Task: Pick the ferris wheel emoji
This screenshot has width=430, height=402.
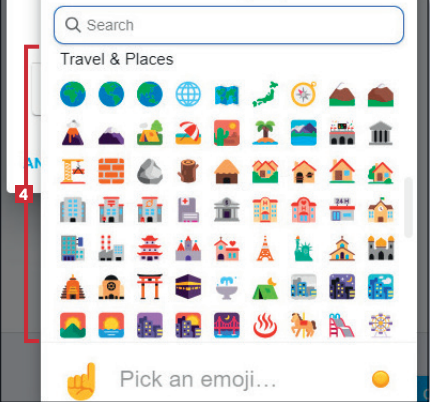Action: (x=380, y=325)
